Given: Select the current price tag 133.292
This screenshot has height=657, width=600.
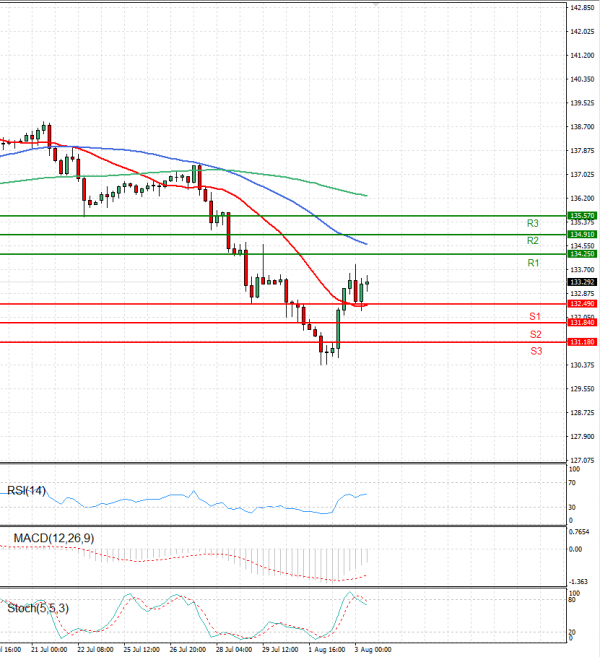Looking at the screenshot, I should (582, 282).
